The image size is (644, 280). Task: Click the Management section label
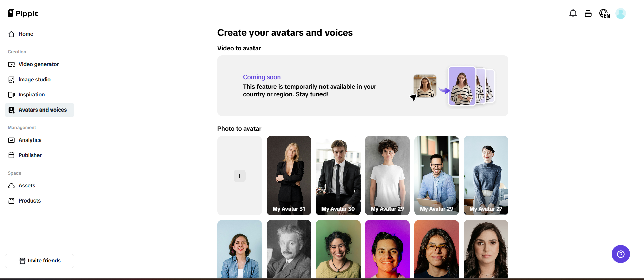tap(22, 127)
